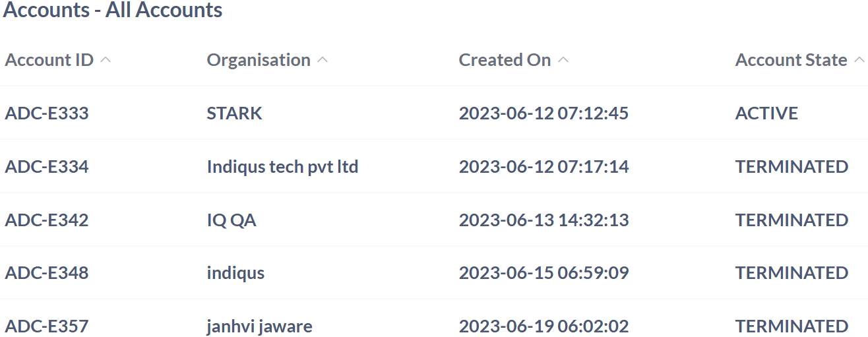
Task: Click the Organisation sort arrow icon
Action: (x=322, y=60)
